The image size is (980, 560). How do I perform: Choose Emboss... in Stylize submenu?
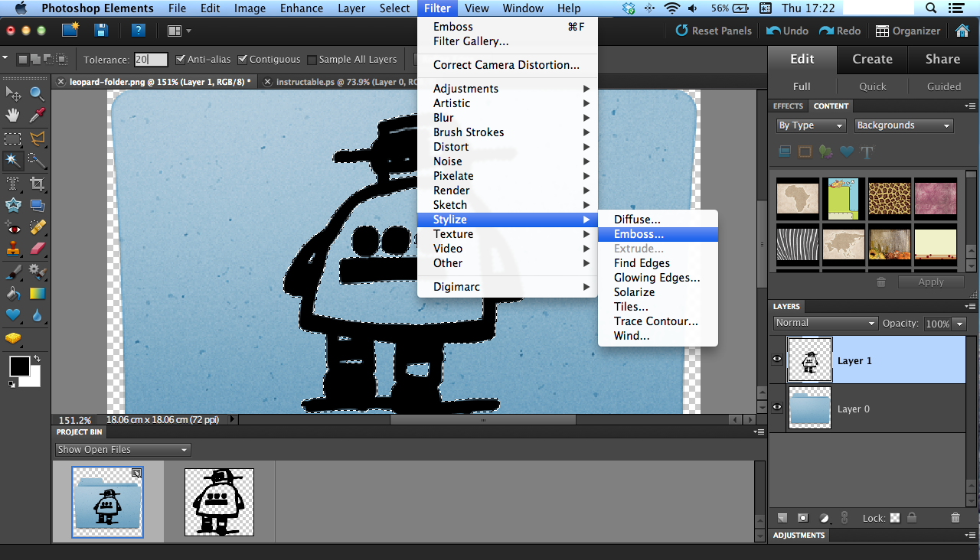[x=658, y=234]
